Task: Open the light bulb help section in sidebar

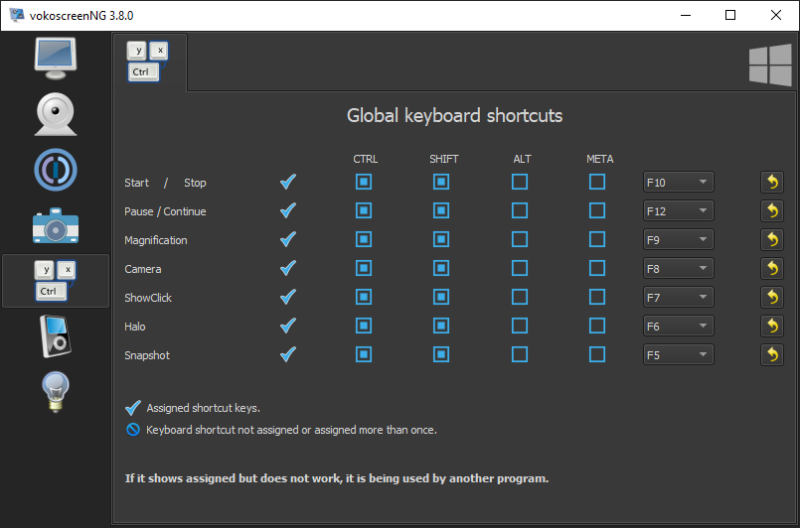Action: (x=56, y=392)
